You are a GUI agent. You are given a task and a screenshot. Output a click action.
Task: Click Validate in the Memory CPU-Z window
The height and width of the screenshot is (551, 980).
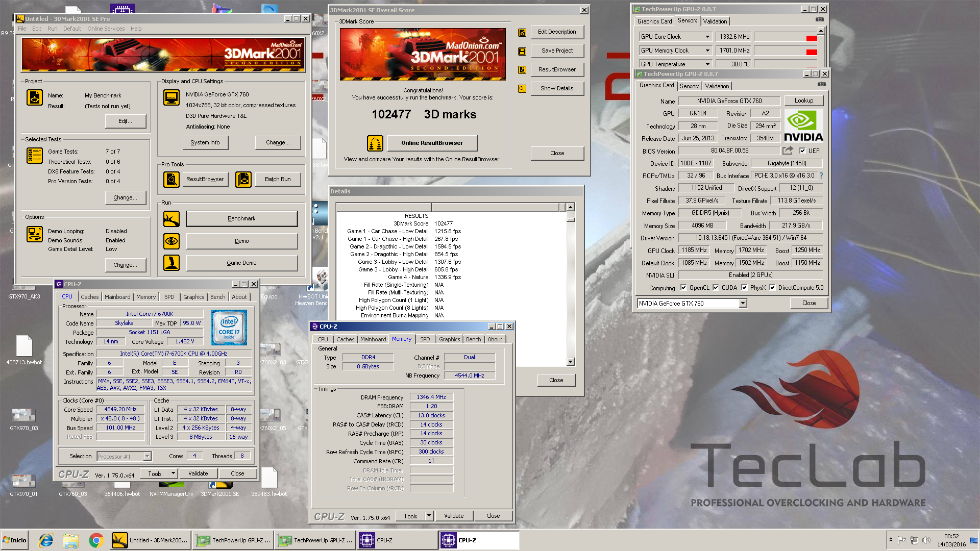[454, 516]
